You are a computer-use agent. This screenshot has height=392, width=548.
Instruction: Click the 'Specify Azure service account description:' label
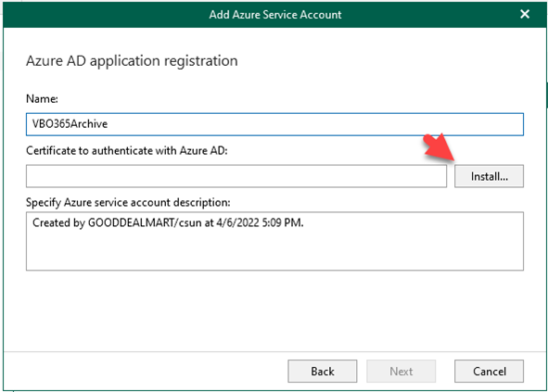(128, 202)
